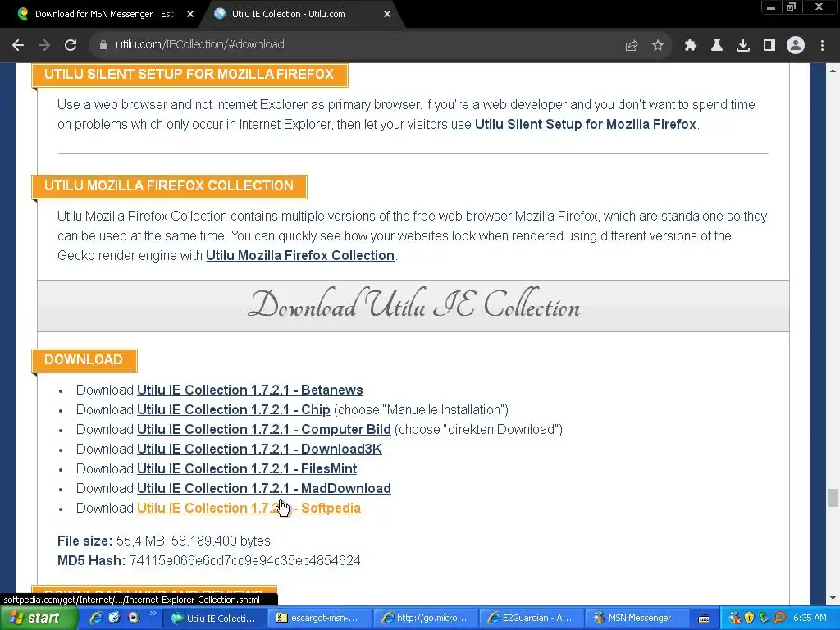Screen dimensions: 840x630
Task: Click the second Quick Launch icon
Action: (x=115, y=618)
